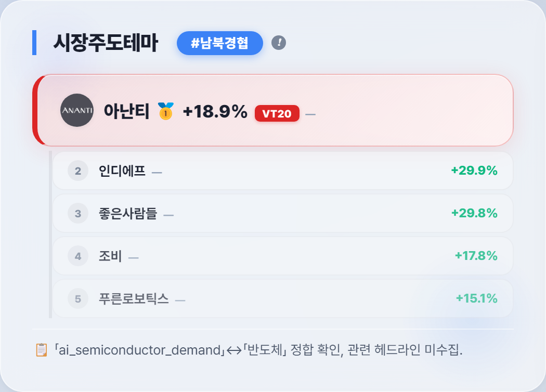This screenshot has width=546, height=392.
Task: Open the 인디에프 stock row
Action: pyautogui.click(x=283, y=171)
